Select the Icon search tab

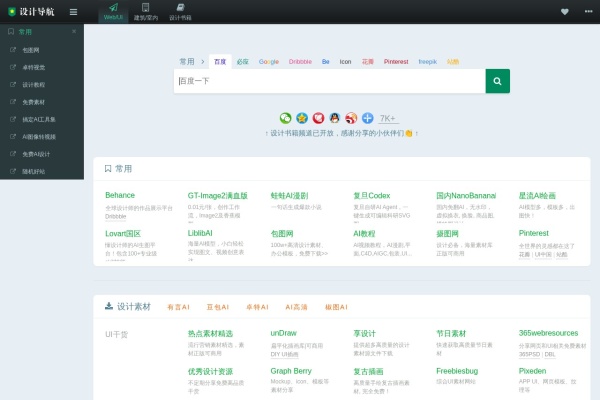[x=345, y=62]
